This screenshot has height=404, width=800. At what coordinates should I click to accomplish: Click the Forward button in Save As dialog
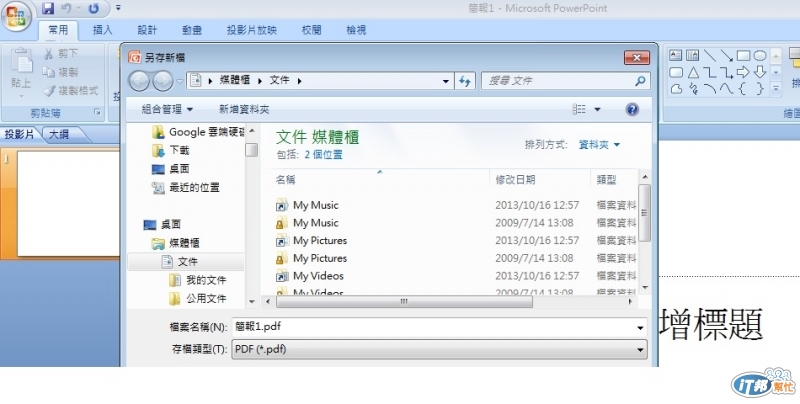tap(163, 81)
